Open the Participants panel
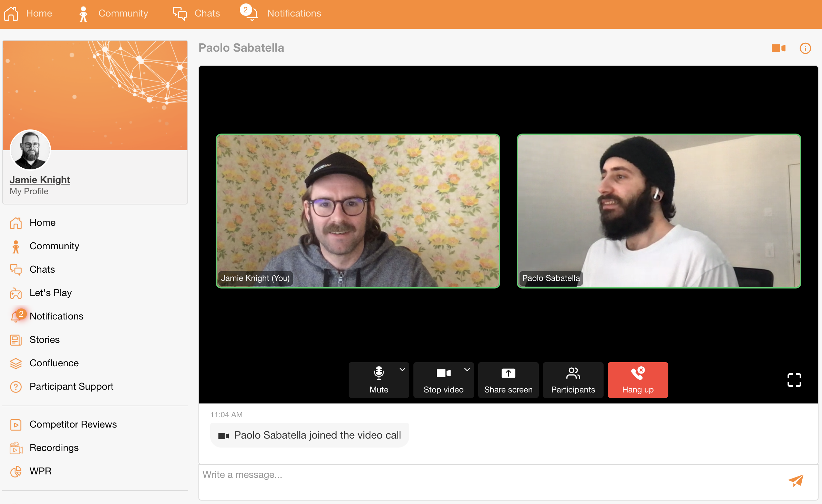This screenshot has width=822, height=504. coord(573,380)
